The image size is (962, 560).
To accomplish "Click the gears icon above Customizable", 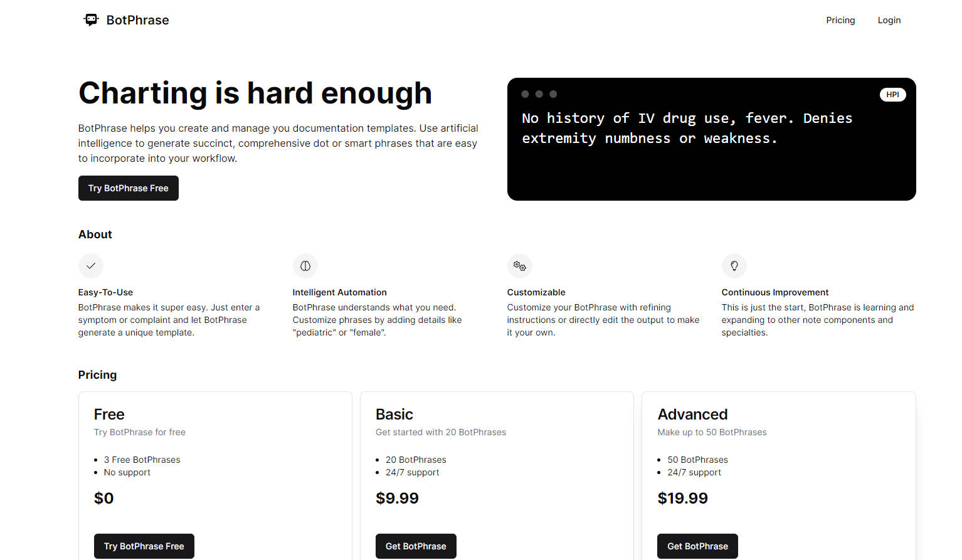I will pos(520,266).
